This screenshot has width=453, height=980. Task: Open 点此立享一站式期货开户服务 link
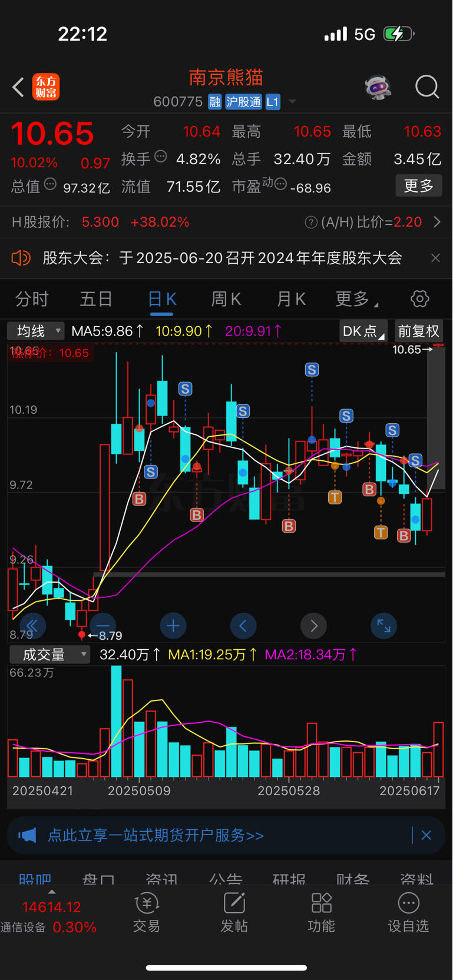tap(156, 835)
